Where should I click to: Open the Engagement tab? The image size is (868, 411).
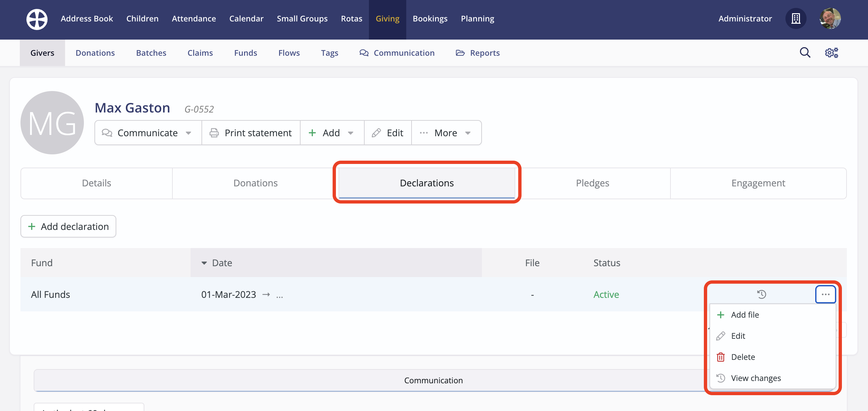[758, 183]
